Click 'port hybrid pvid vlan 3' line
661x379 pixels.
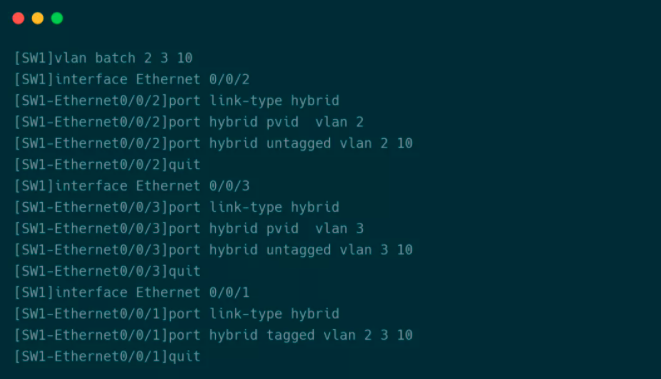[x=189, y=228]
